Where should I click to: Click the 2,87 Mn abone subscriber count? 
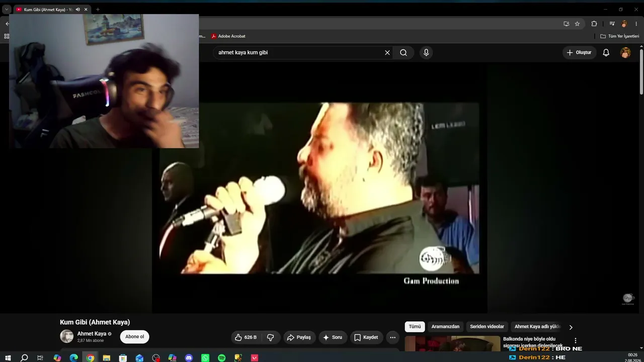[x=91, y=340]
